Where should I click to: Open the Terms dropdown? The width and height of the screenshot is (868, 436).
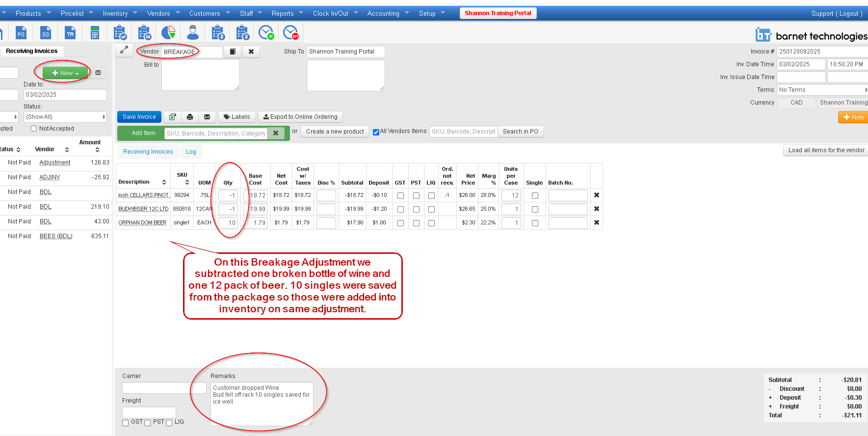click(x=822, y=90)
